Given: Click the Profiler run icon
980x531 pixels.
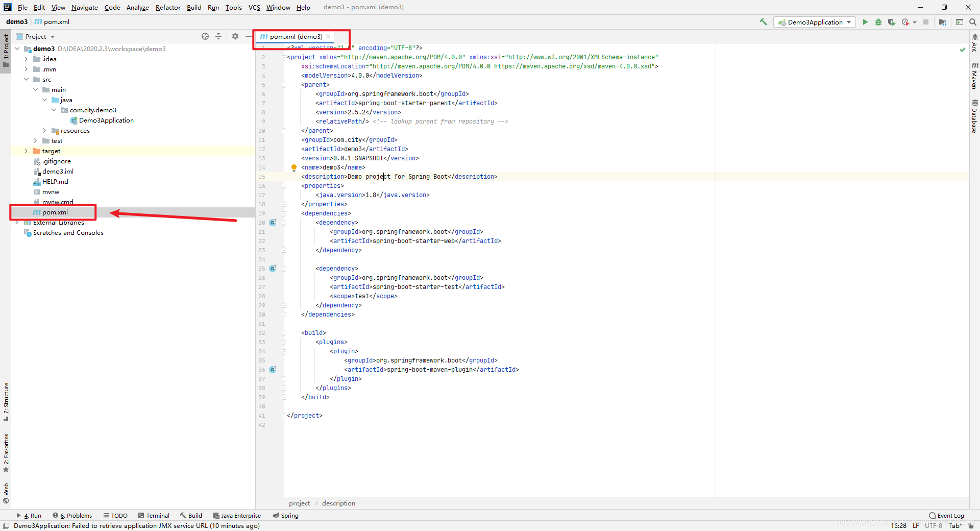Looking at the screenshot, I should (905, 22).
